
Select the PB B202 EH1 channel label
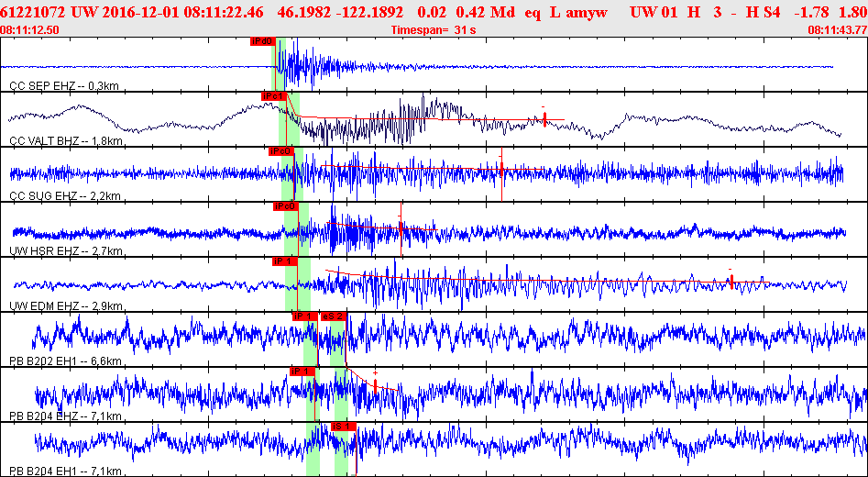pos(66,361)
